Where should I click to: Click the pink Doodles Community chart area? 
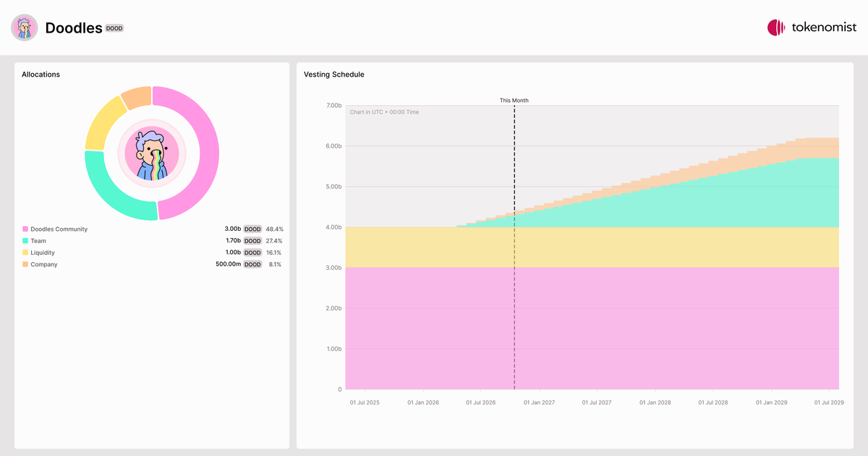pyautogui.click(x=592, y=329)
